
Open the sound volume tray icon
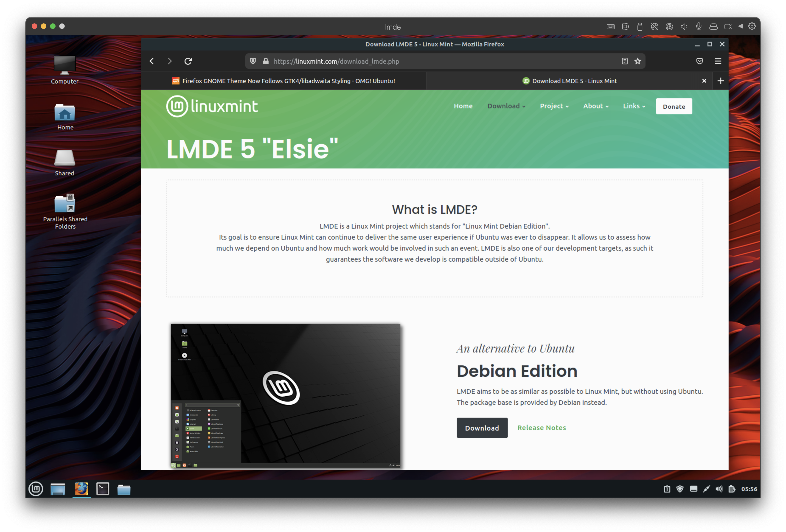click(x=719, y=489)
